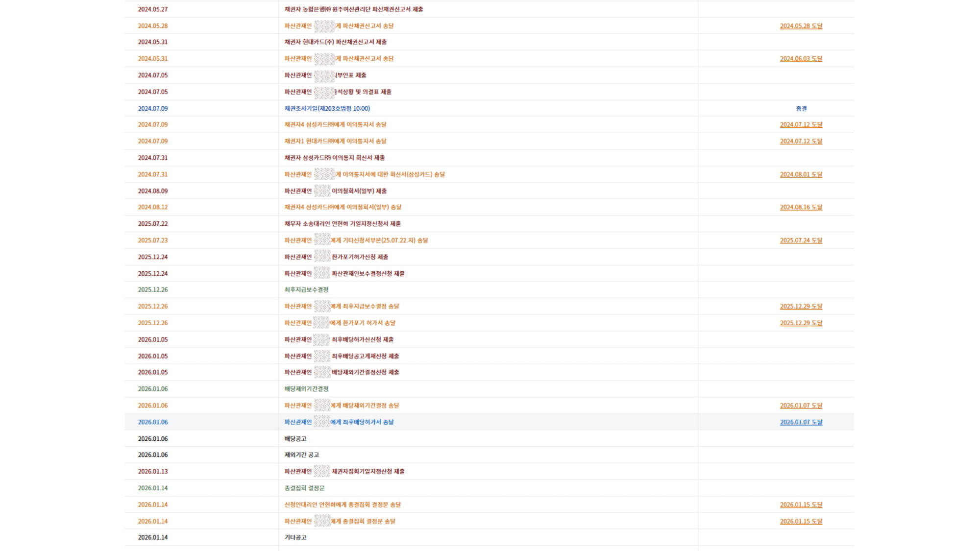Select '채권조사기일(제203호법정 10:00)' entry

327,109
